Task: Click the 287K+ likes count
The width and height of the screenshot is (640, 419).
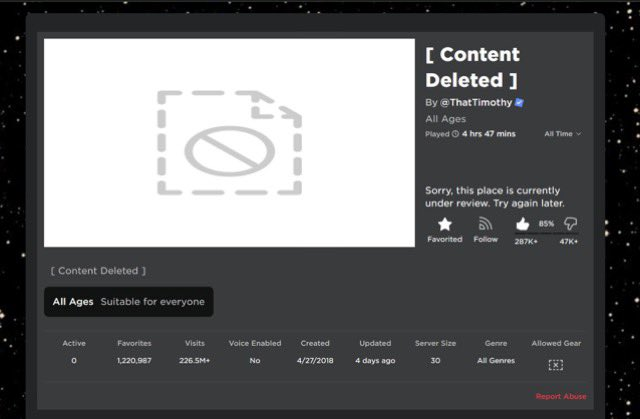Action: coord(526,242)
